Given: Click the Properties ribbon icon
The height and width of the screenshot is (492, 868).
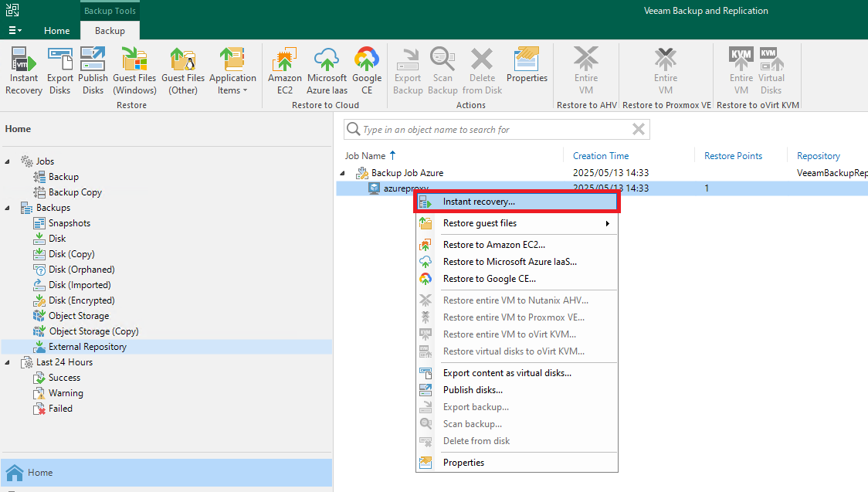Looking at the screenshot, I should 527,66.
